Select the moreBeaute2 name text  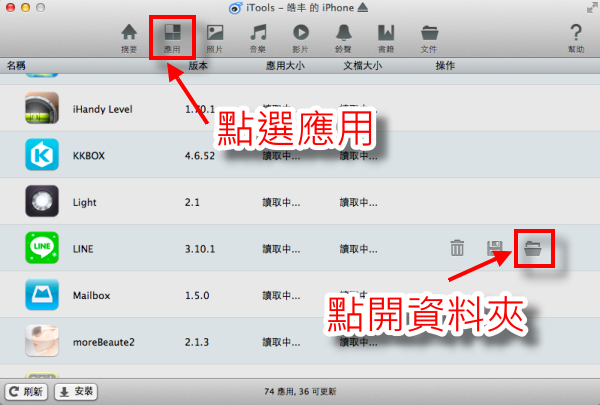click(x=104, y=342)
